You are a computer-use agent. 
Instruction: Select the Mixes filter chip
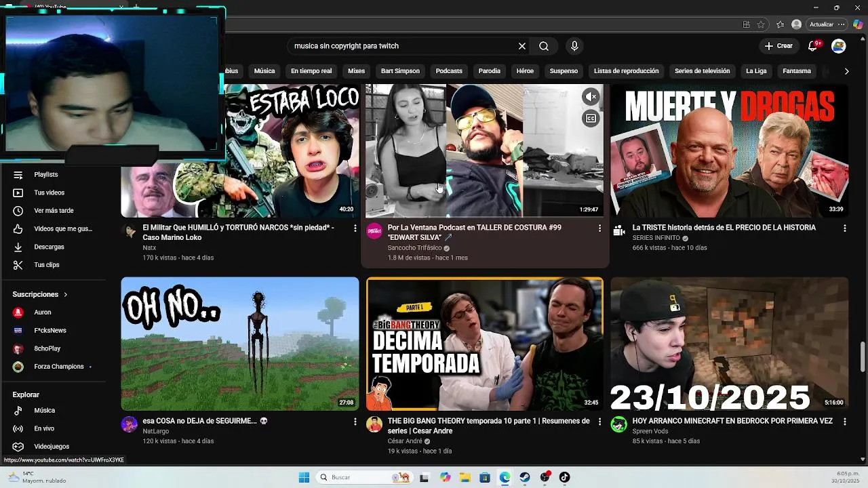(x=356, y=70)
